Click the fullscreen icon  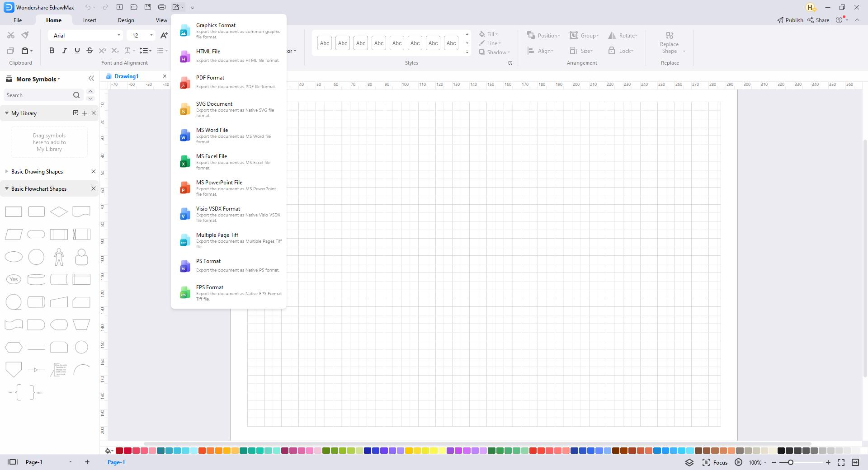[x=841, y=462]
